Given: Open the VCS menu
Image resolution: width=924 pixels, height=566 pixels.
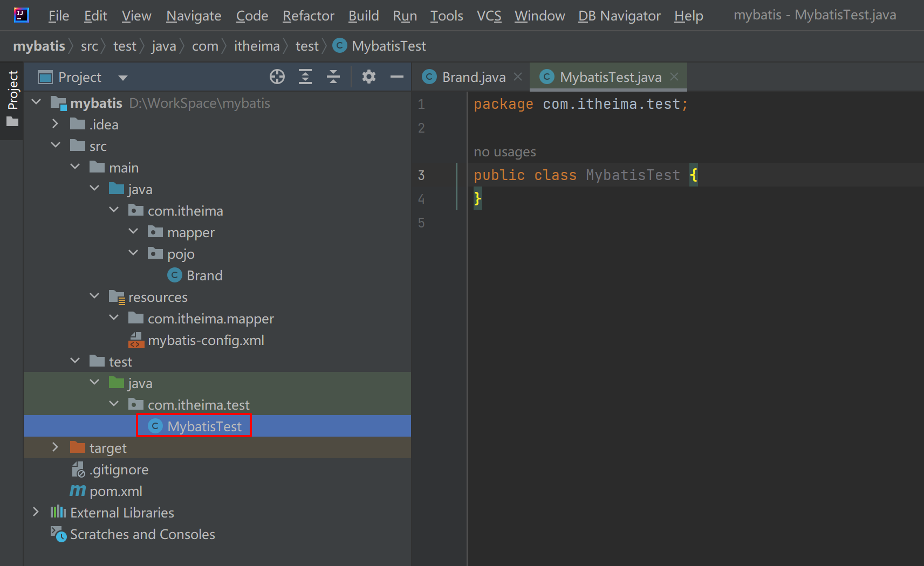Looking at the screenshot, I should (x=489, y=16).
